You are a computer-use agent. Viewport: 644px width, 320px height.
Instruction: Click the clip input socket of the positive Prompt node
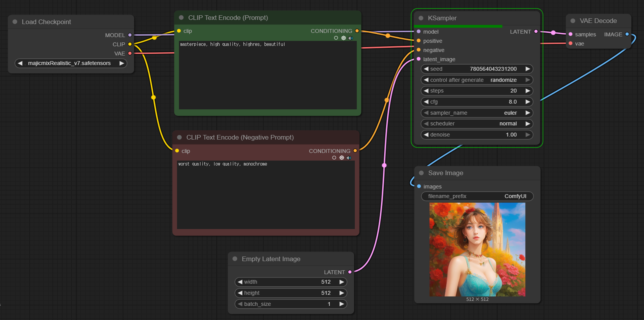[x=179, y=31]
